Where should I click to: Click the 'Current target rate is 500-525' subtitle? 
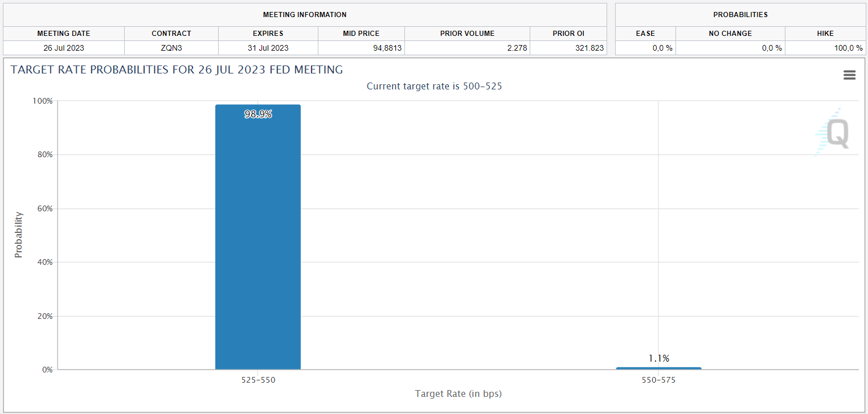[x=434, y=87]
